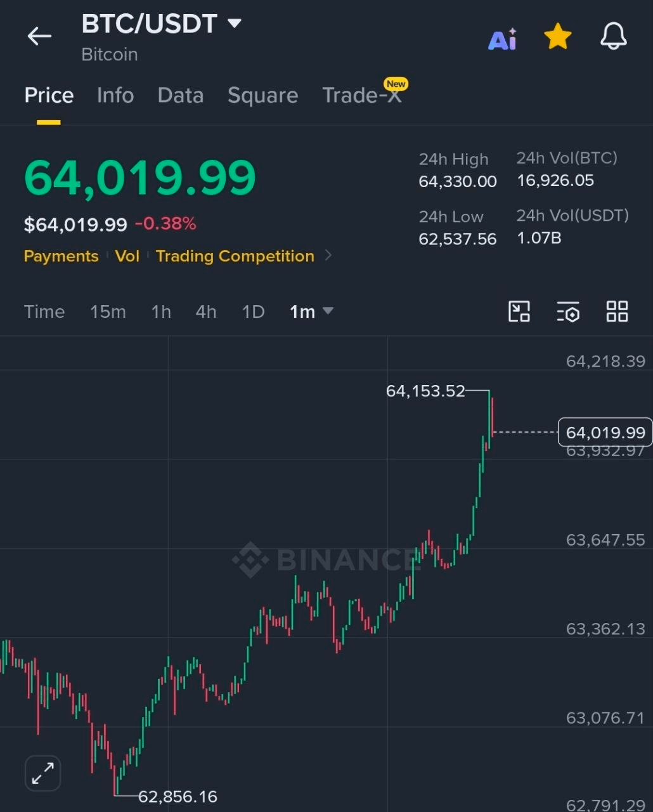Open the AI assistant icon
This screenshot has width=653, height=812.
503,39
